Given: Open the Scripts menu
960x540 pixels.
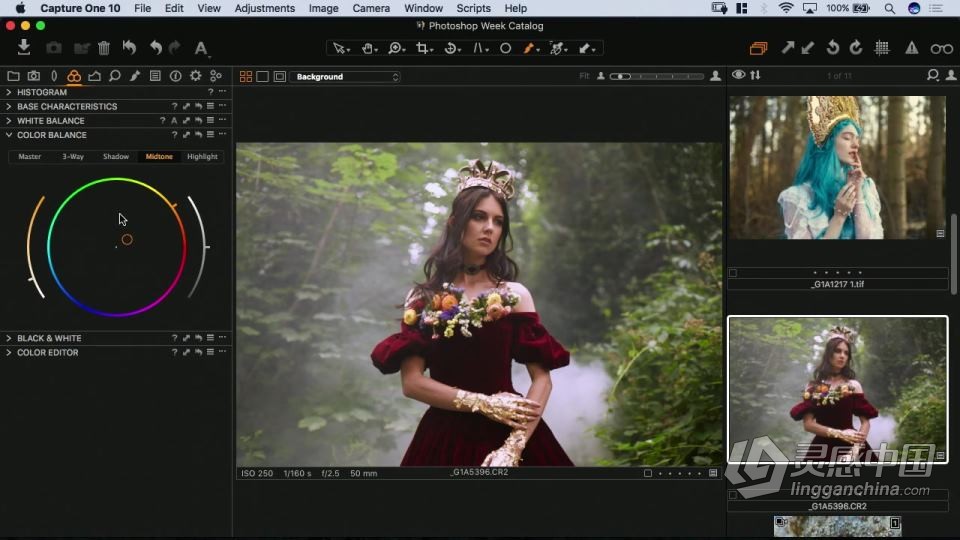Looking at the screenshot, I should coord(473,9).
